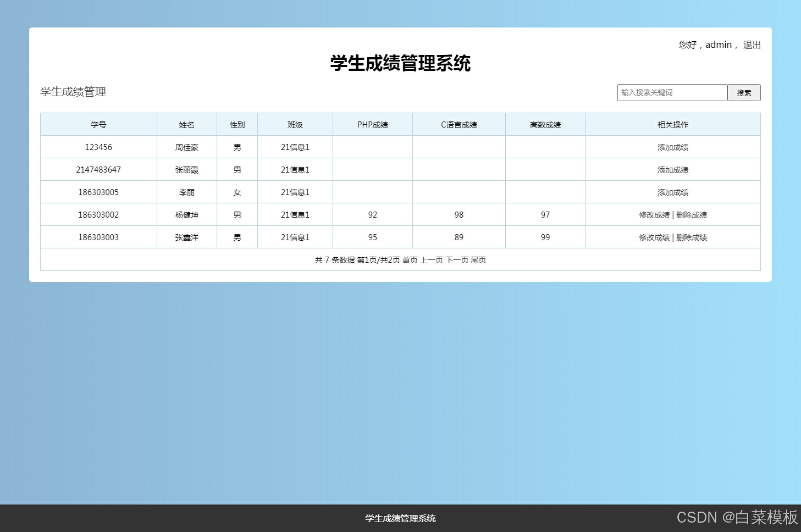801x532 pixels.
Task: Click the 学生成绩管理系统 footer text
Action: [400, 518]
